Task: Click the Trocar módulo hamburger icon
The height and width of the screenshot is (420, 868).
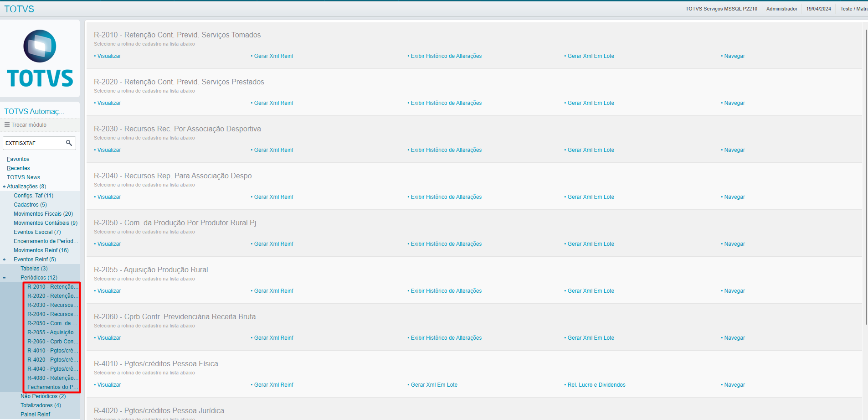Action: (7, 124)
